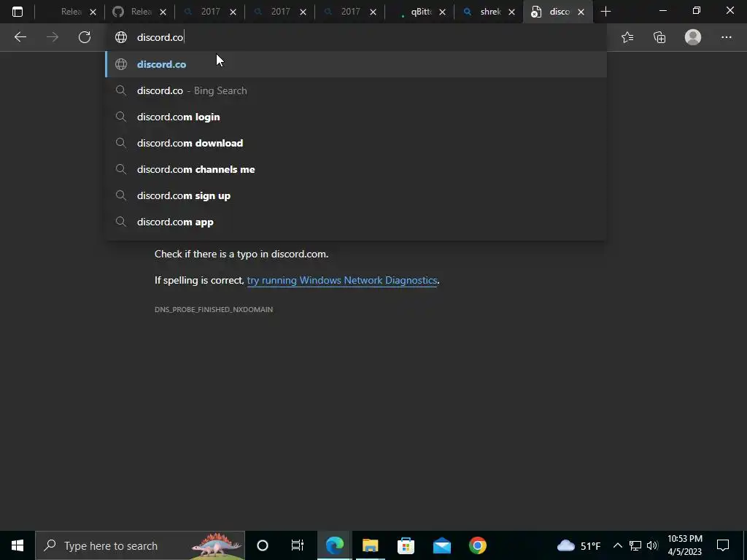Open Mail app from taskbar
This screenshot has width=747, height=560.
point(441,545)
